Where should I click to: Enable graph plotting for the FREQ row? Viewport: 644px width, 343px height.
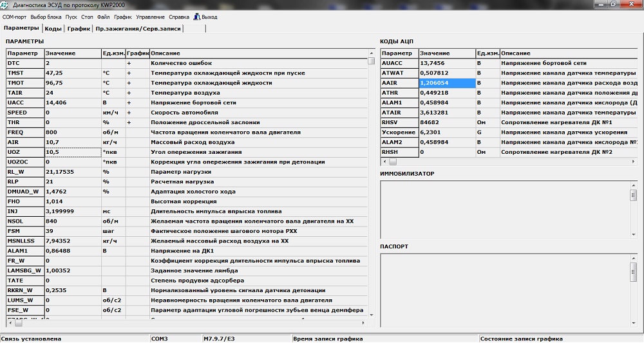tap(137, 133)
